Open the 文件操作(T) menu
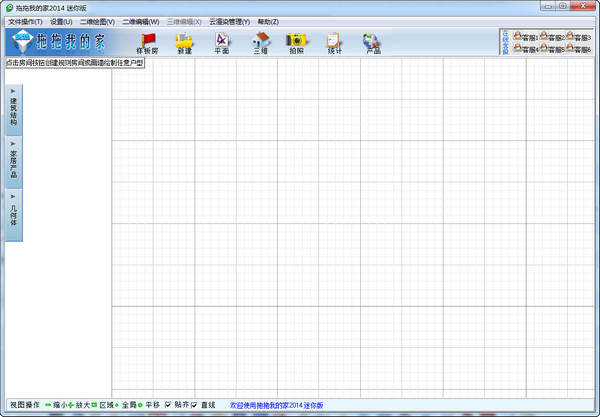The width and height of the screenshot is (600, 417). 25,22
